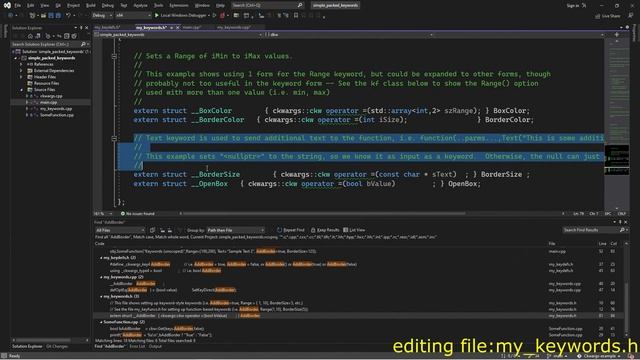Select the Resource Files folder

pos(47,83)
